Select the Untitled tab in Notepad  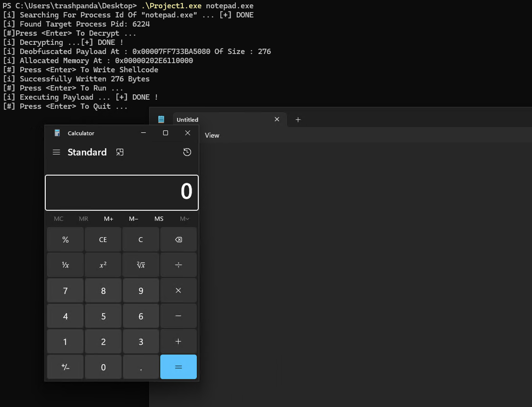click(x=230, y=120)
